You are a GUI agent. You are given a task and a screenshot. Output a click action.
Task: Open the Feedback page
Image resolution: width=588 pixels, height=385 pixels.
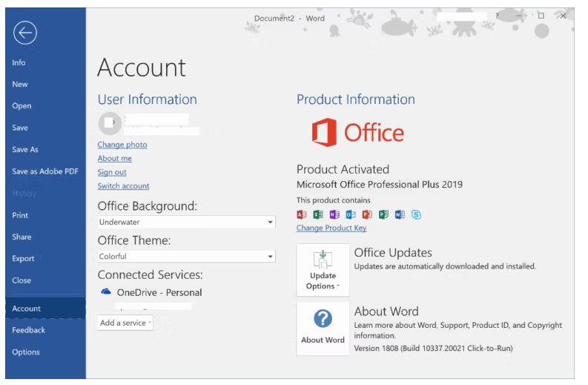coord(28,330)
